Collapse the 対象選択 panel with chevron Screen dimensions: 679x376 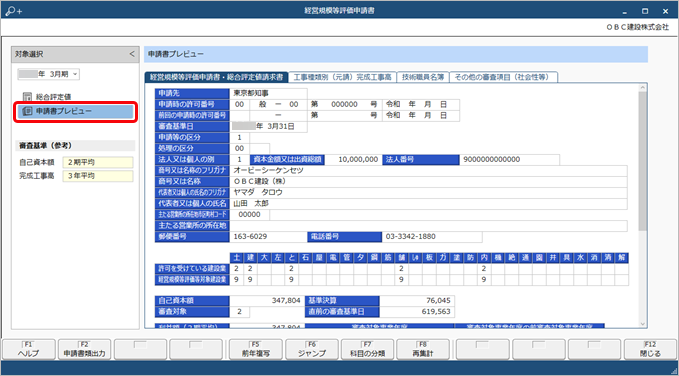pyautogui.click(x=132, y=54)
